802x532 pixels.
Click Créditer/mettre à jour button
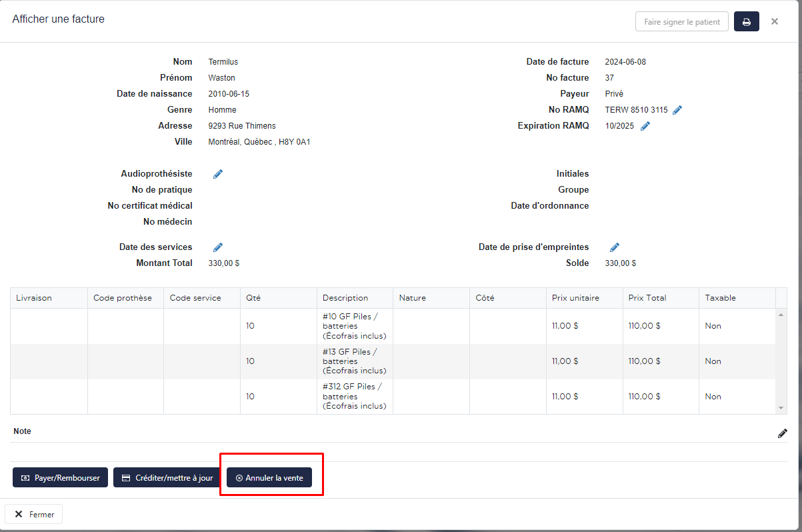coord(167,477)
